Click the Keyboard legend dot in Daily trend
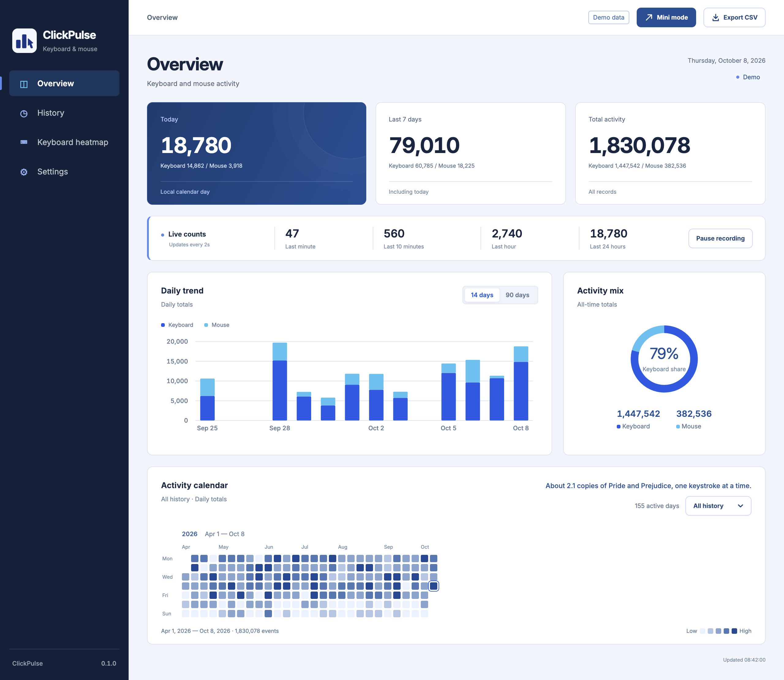The height and width of the screenshot is (680, 784). (163, 325)
